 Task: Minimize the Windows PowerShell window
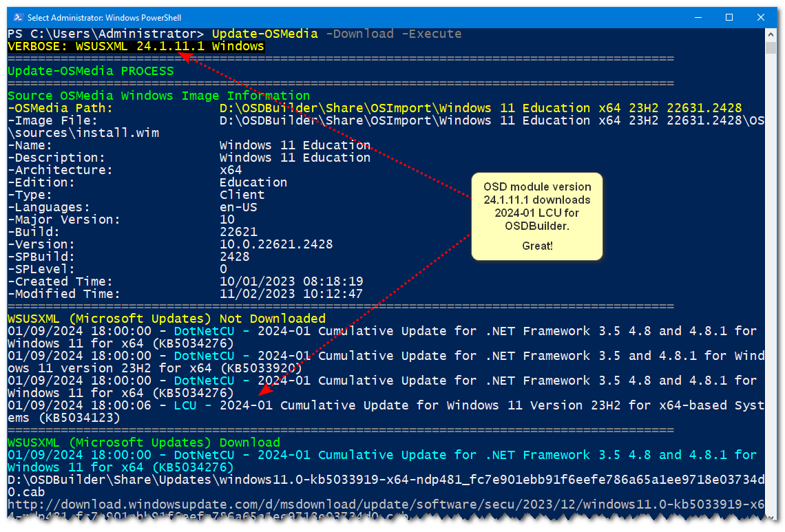pos(698,17)
